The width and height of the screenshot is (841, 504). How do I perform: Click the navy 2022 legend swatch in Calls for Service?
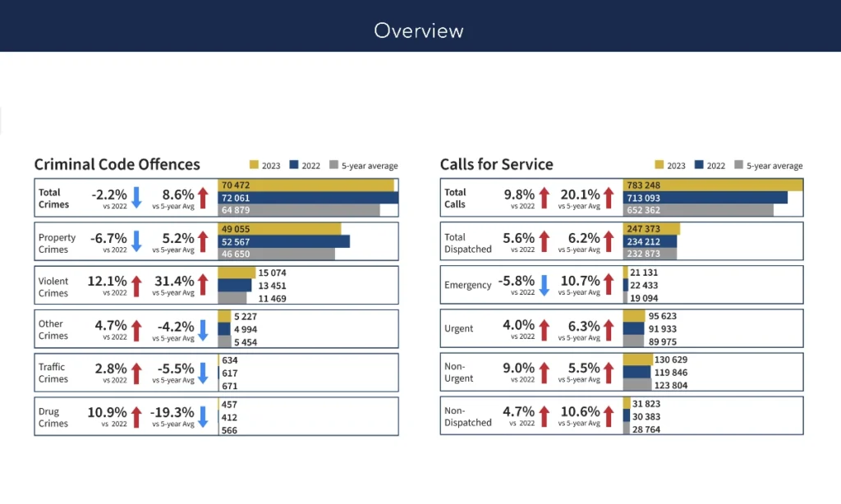(699, 165)
